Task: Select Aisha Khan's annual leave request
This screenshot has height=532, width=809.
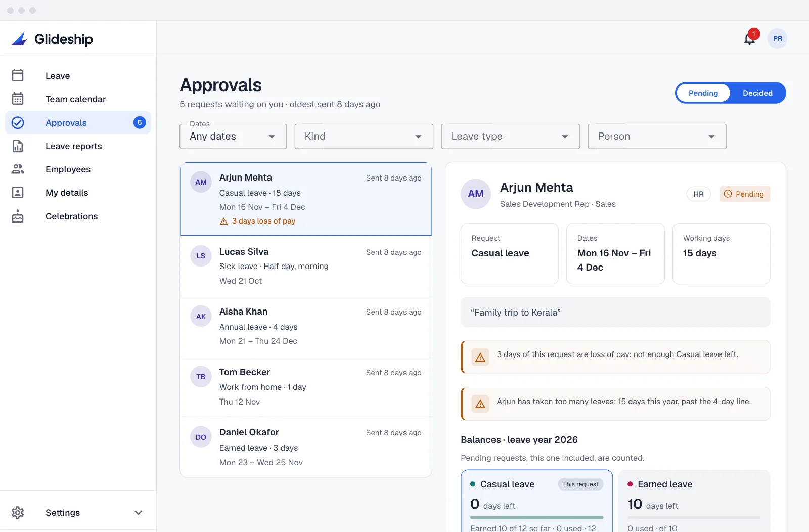Action: [x=306, y=327]
